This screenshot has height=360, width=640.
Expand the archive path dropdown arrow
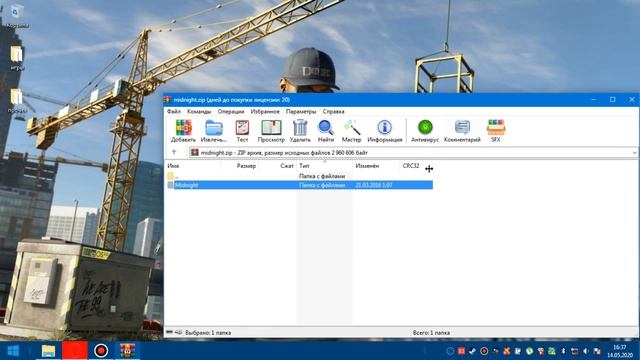coord(634,153)
